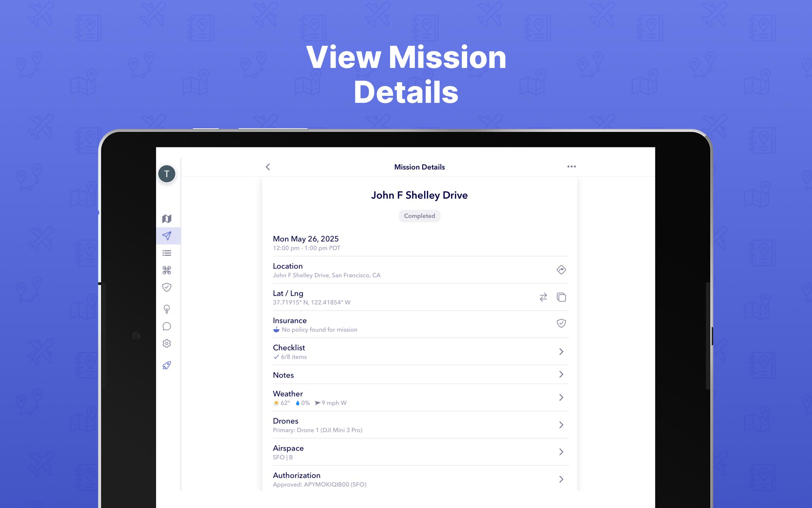Open the user profile avatar T
Image resolution: width=812 pixels, height=508 pixels.
point(167,174)
